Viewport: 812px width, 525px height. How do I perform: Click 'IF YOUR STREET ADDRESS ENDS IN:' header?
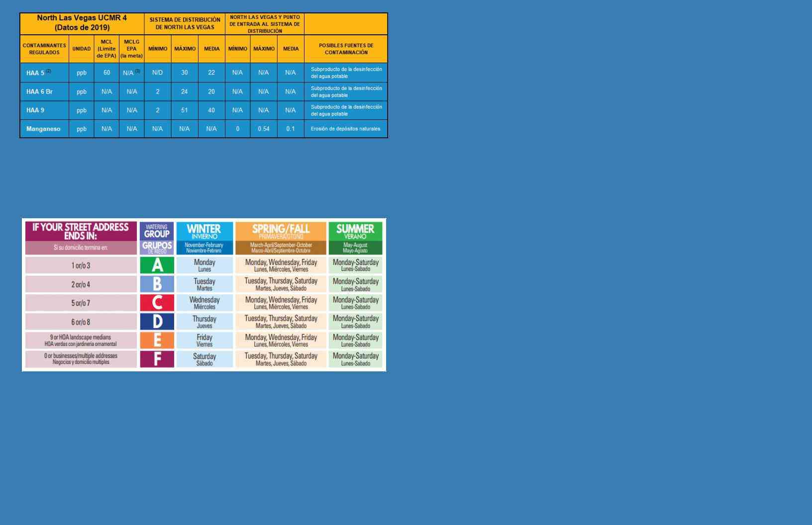pos(81,231)
